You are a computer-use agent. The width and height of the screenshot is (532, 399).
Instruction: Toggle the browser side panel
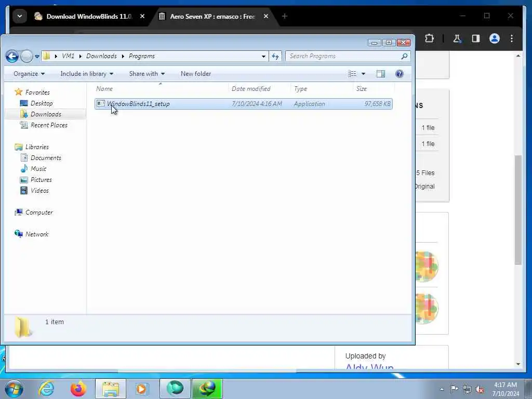coord(476,38)
